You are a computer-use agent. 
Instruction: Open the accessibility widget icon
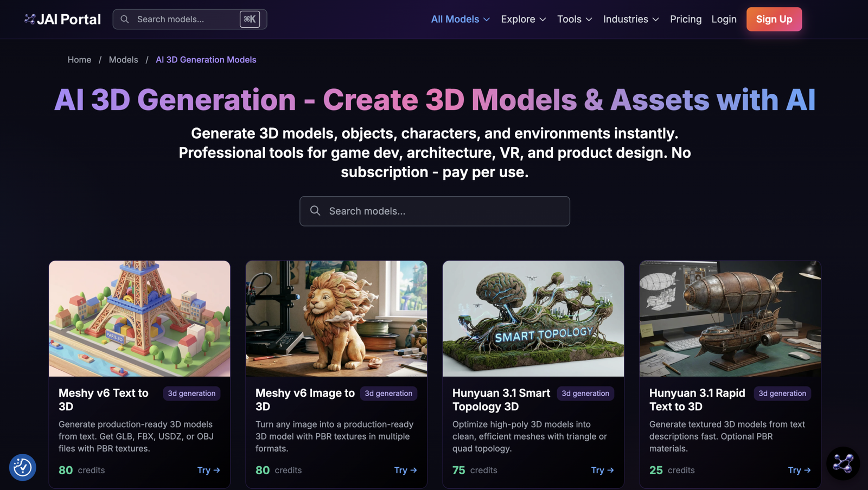22,467
